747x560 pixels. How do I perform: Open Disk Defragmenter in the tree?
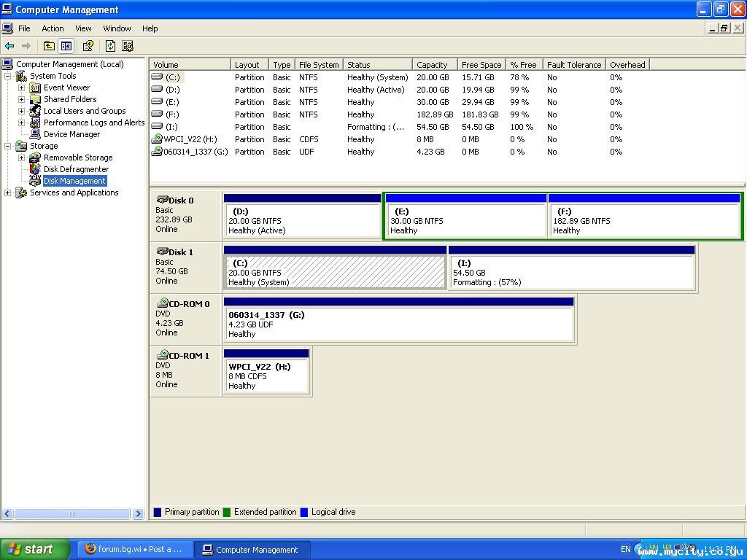pos(76,169)
